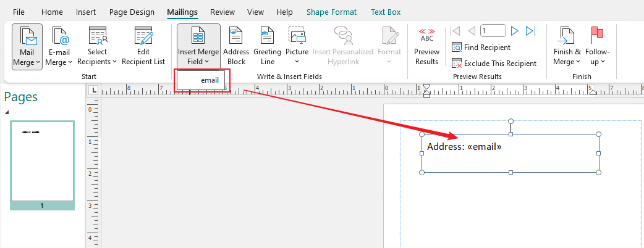Show the next recipient record
644x248 pixels.
point(514,31)
